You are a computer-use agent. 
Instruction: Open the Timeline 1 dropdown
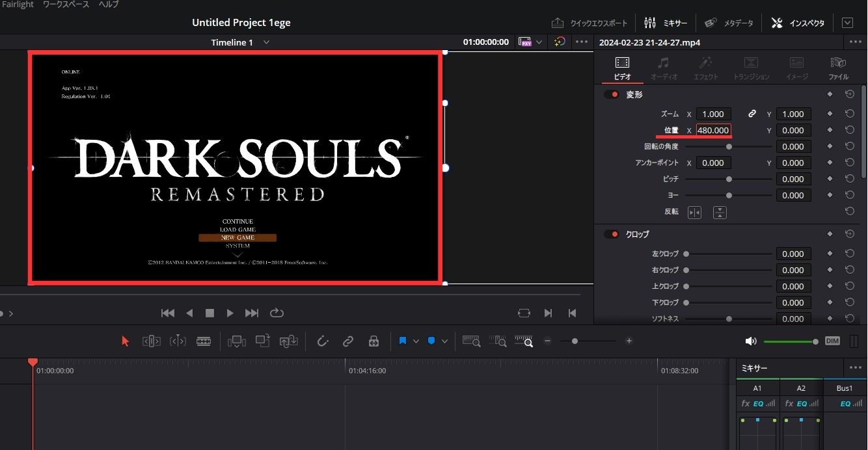[x=266, y=42]
